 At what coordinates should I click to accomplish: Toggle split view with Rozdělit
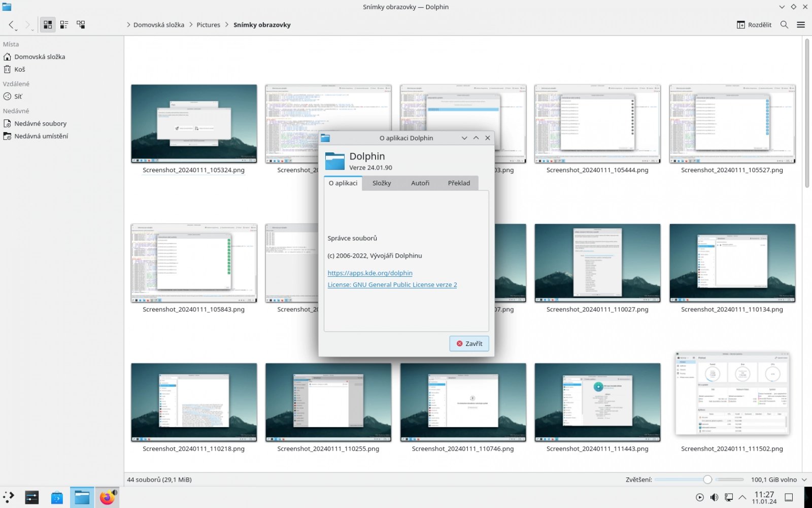click(x=754, y=24)
